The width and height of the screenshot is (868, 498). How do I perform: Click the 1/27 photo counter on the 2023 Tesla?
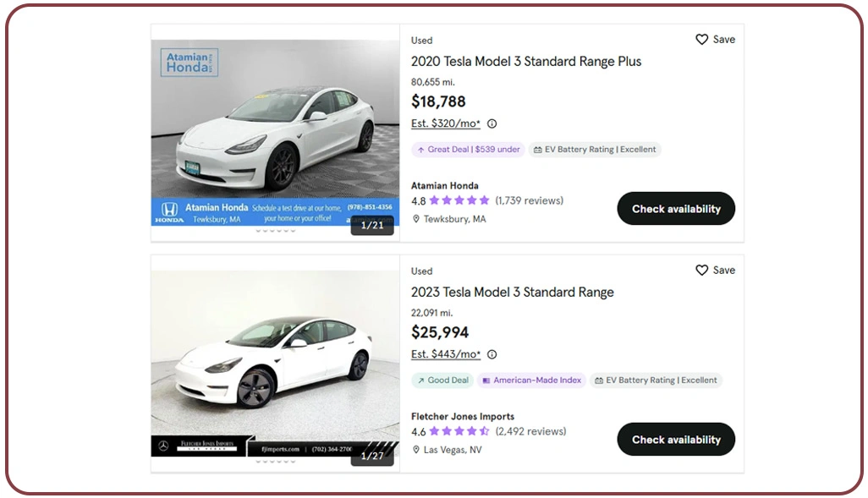point(372,456)
